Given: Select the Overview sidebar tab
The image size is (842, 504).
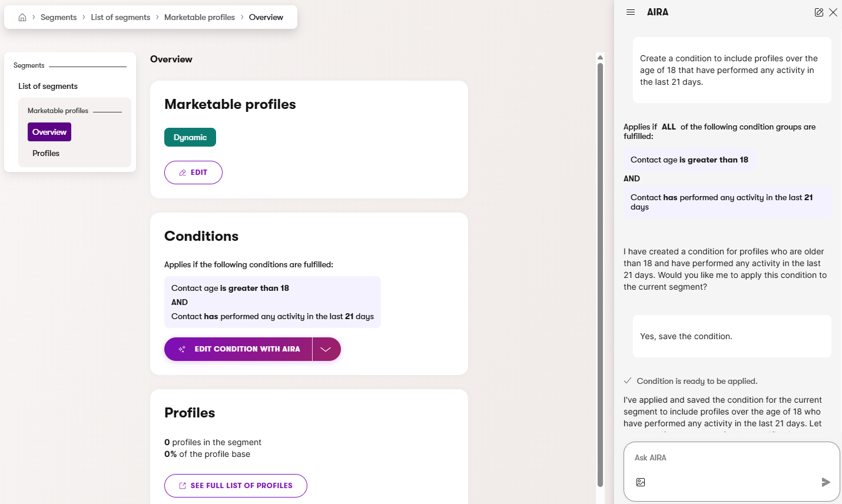Looking at the screenshot, I should tap(49, 132).
